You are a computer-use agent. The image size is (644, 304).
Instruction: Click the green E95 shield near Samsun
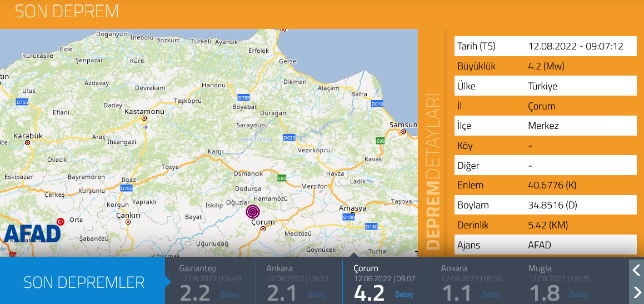(x=380, y=141)
